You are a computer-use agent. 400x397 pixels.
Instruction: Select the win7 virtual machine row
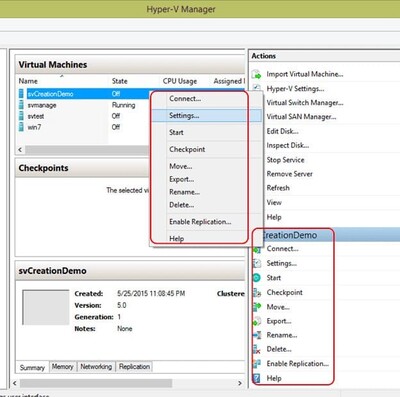click(x=83, y=127)
